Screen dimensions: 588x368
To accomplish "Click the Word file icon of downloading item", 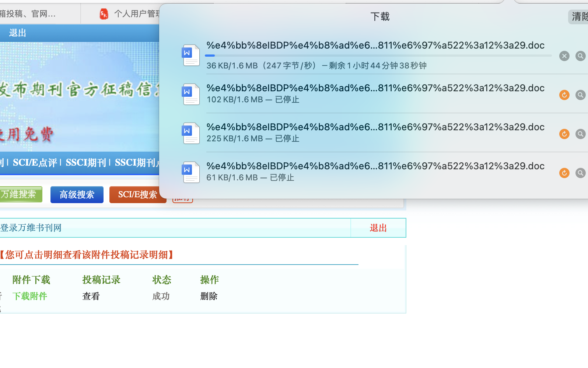I will (x=191, y=55).
